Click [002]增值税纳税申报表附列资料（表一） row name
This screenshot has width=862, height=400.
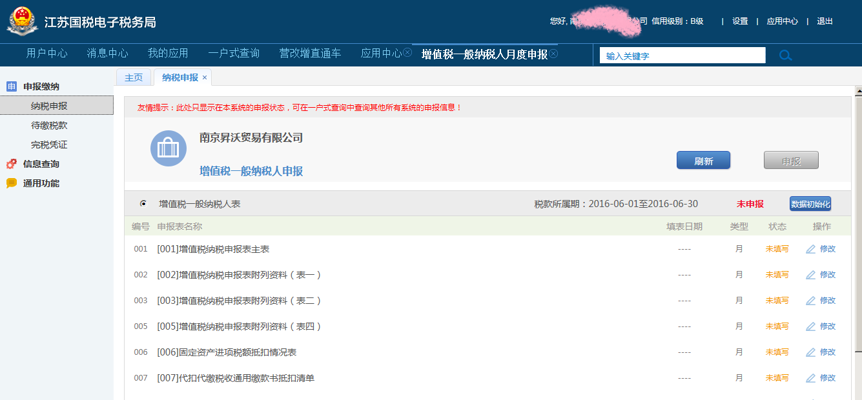tap(239, 275)
